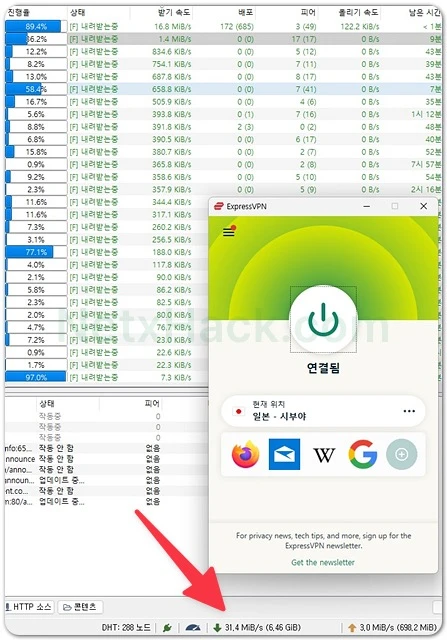Select the torrent downloading at 505.9 KiB/s

tap(223, 102)
